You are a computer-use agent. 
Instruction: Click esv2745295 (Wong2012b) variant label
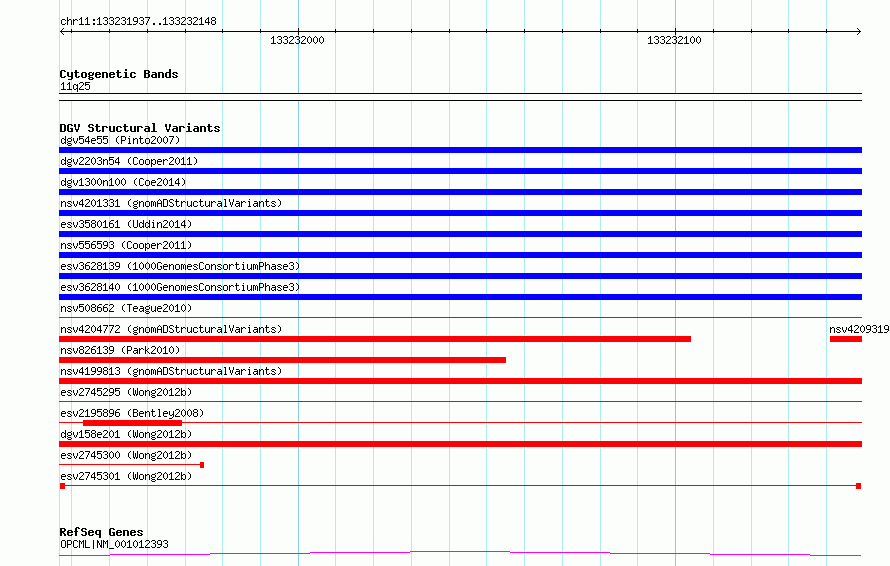point(126,392)
